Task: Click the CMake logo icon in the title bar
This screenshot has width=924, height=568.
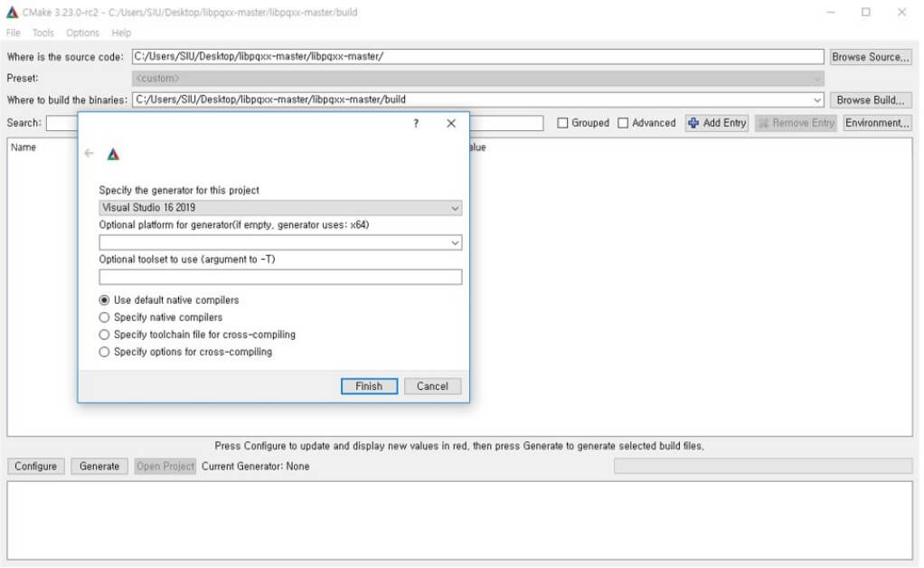Action: click(x=12, y=12)
